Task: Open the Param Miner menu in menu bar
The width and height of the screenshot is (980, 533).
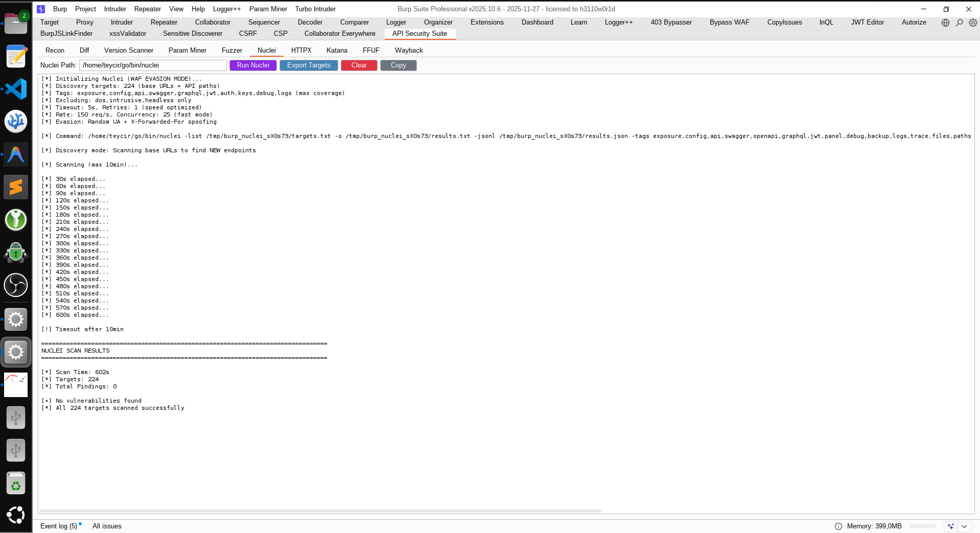Action: (x=268, y=9)
